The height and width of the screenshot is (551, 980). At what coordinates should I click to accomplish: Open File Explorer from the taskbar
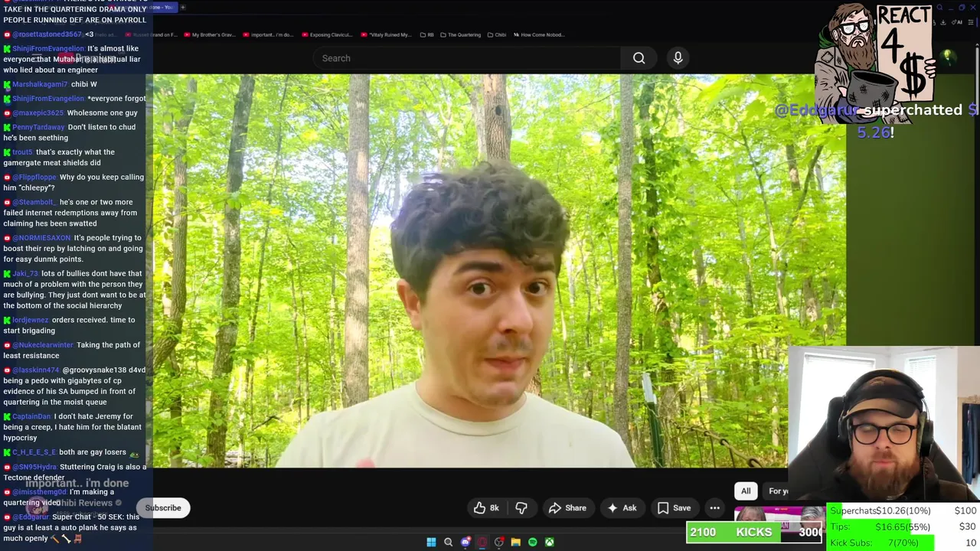pos(515,543)
